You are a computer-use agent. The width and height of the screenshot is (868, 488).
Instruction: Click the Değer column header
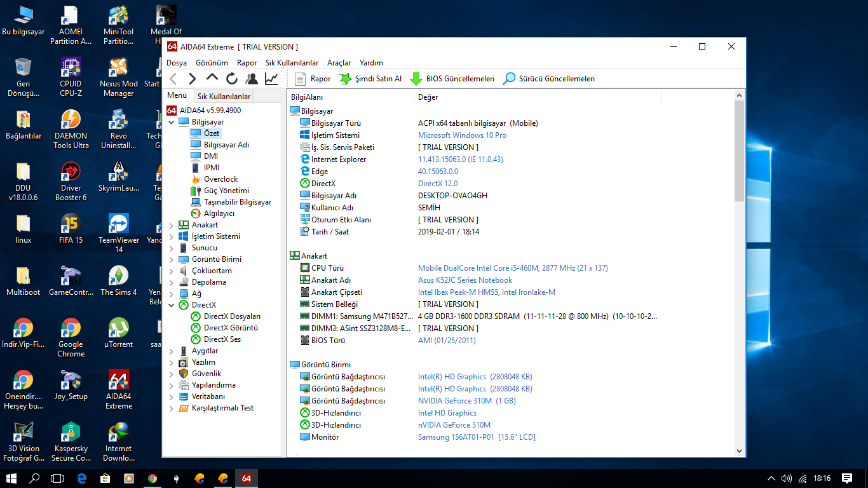538,97
